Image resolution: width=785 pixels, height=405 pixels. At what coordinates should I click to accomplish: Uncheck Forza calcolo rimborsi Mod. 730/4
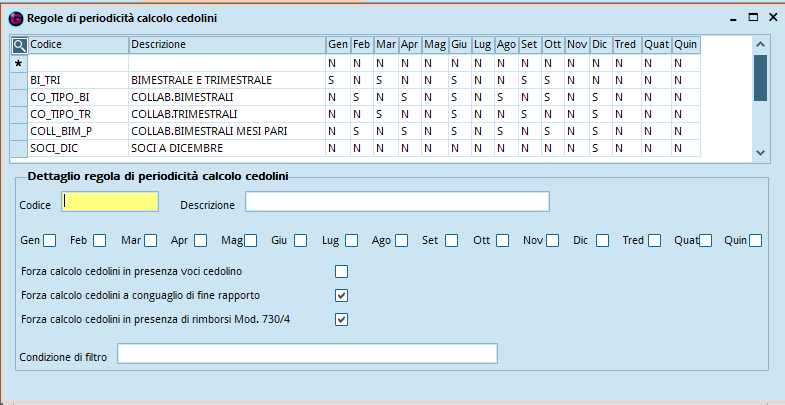341,319
